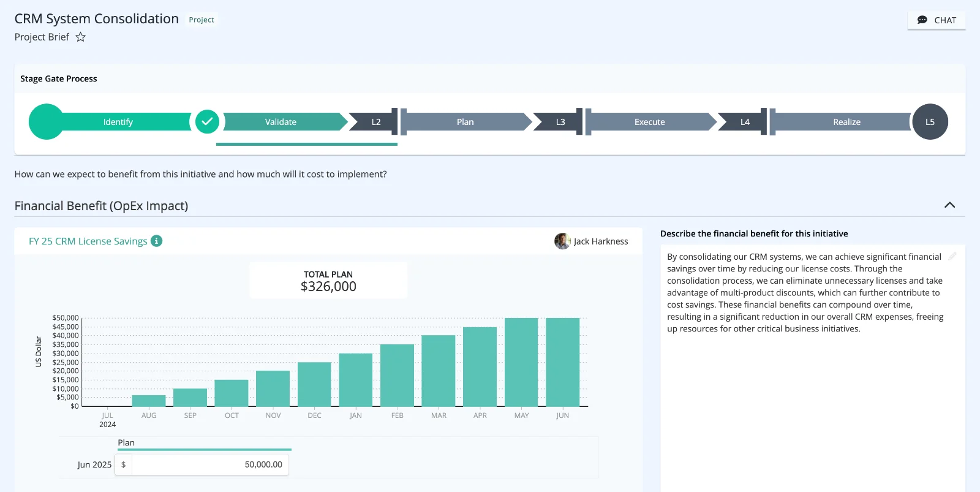Open the Execute stage
Image resolution: width=980 pixels, height=492 pixels.
[x=650, y=122]
